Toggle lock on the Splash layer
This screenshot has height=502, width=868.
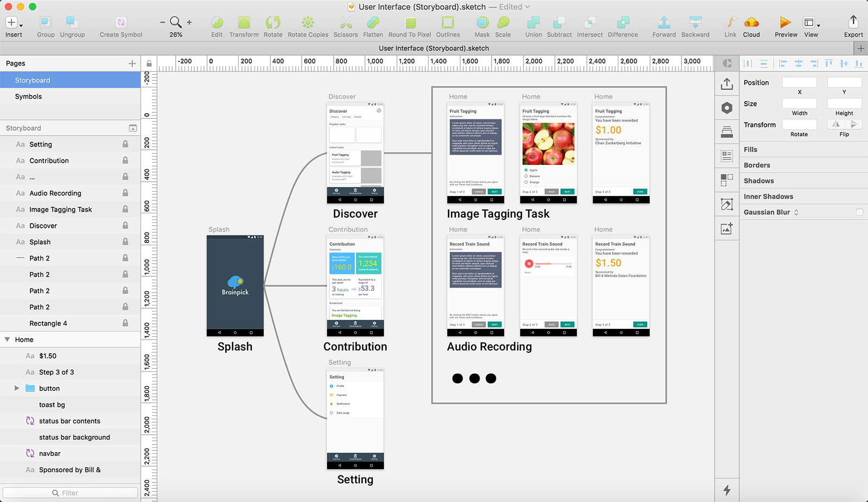pyautogui.click(x=125, y=242)
